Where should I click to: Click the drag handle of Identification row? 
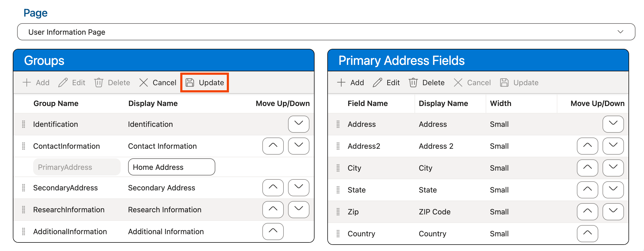click(24, 124)
